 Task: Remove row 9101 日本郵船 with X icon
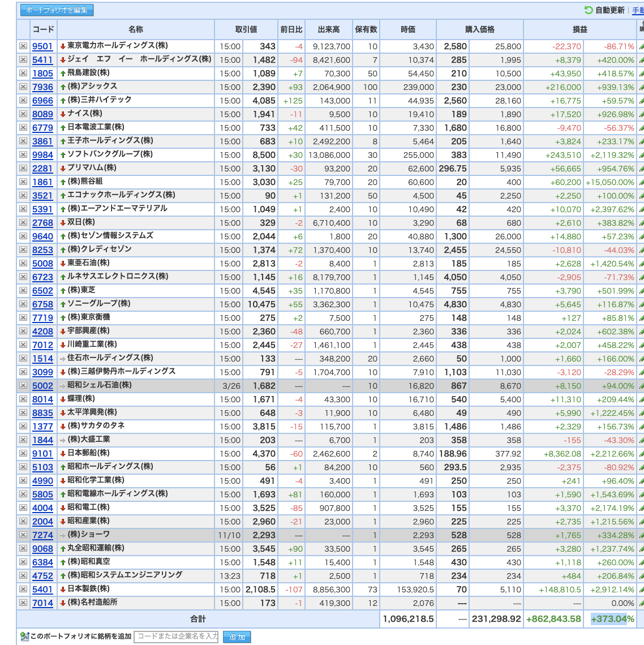[x=23, y=453]
